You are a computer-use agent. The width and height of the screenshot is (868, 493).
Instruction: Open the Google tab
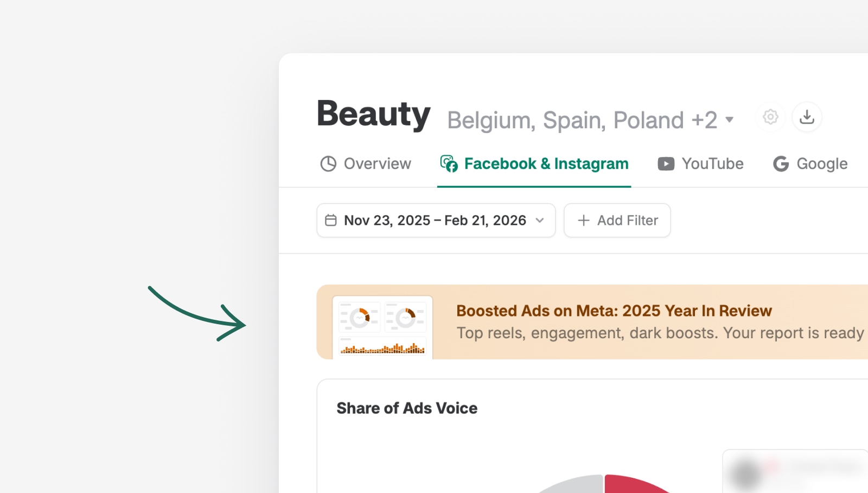click(810, 163)
